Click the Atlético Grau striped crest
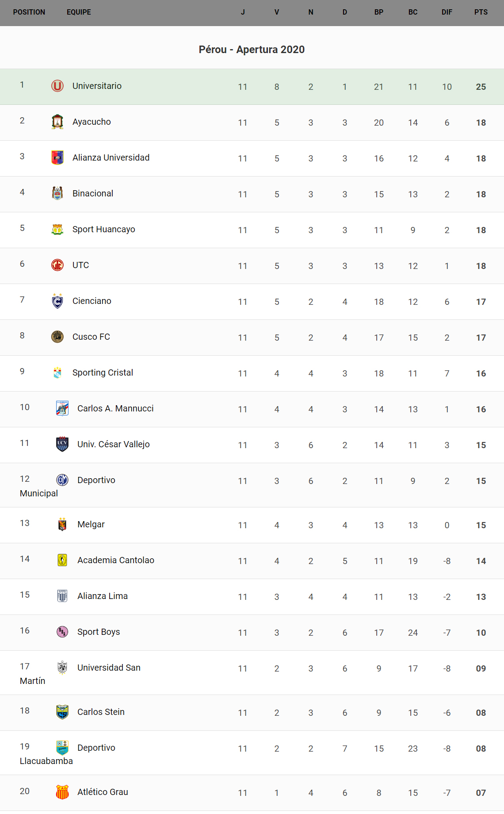 coord(62,792)
